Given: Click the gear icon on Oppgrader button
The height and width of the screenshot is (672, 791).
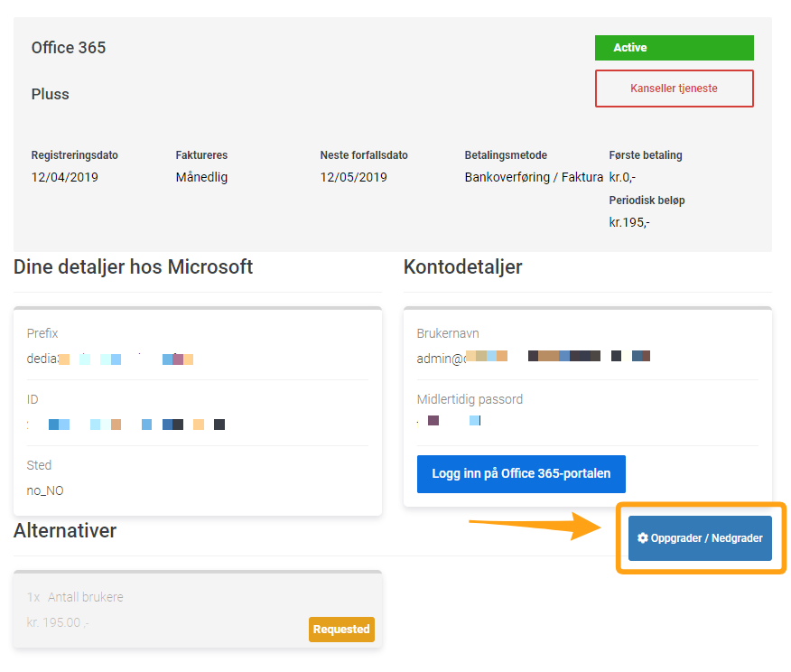Looking at the screenshot, I should (x=642, y=537).
